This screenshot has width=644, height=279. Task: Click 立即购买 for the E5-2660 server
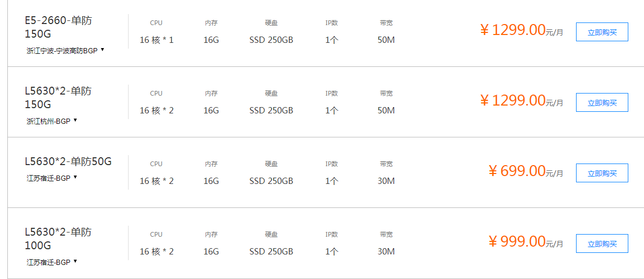tap(602, 32)
